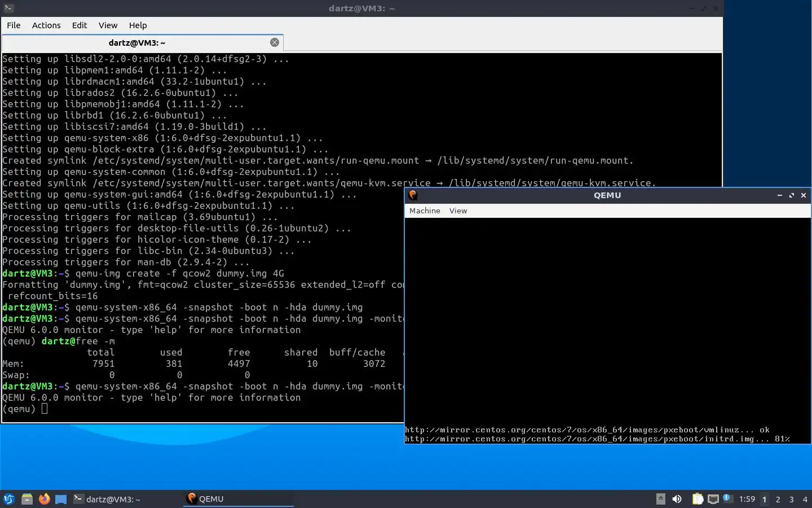Click the QEMU logo in its title bar
Screen dimensions: 812x508
(413, 195)
